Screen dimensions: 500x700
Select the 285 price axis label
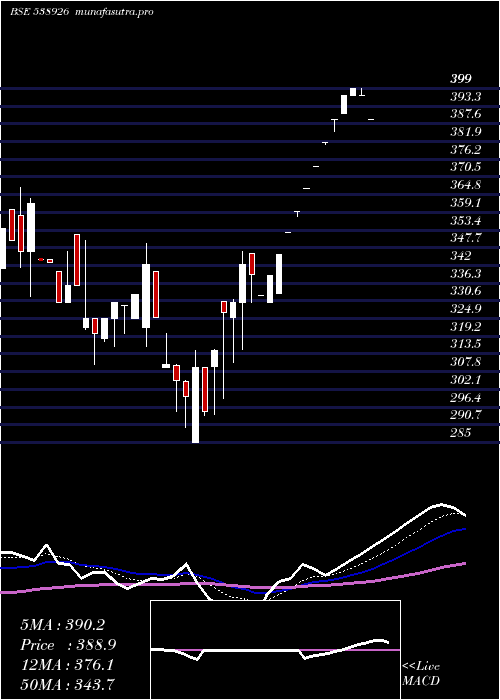[461, 433]
